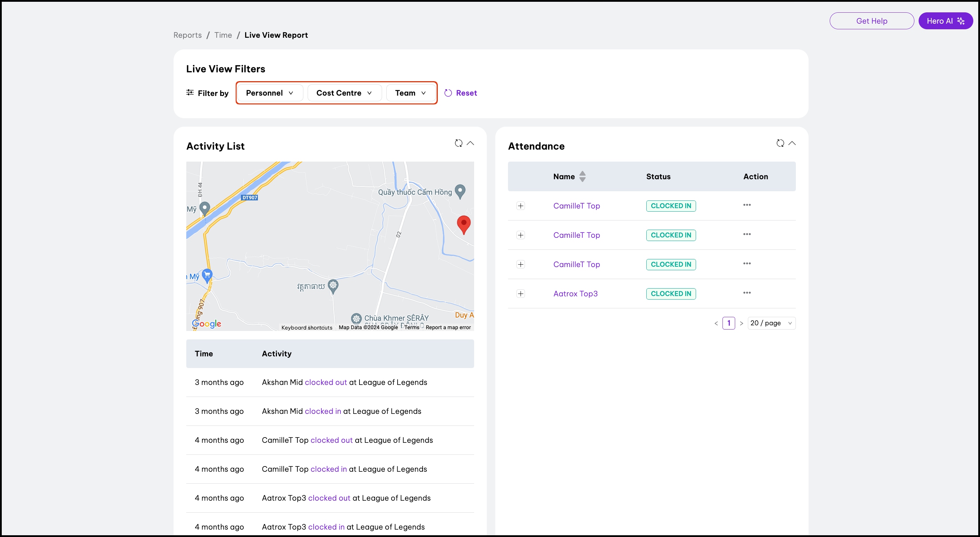Click the red location pin on map
The width and height of the screenshot is (980, 537).
tap(464, 224)
